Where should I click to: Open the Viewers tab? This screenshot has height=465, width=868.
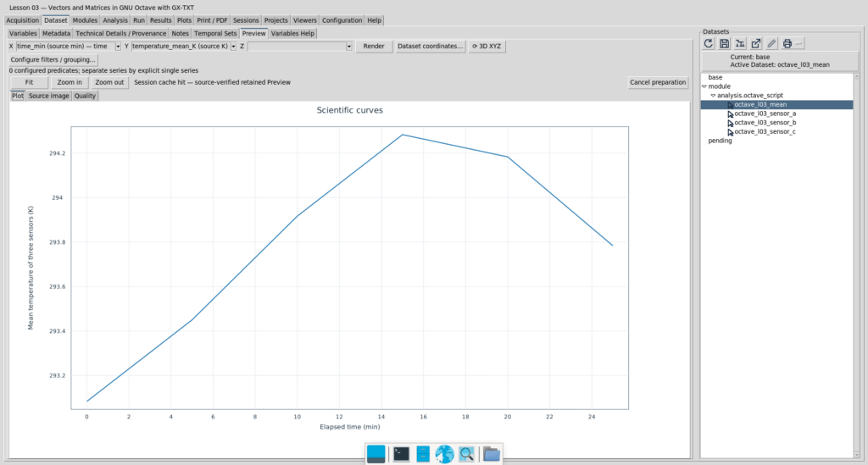click(305, 20)
